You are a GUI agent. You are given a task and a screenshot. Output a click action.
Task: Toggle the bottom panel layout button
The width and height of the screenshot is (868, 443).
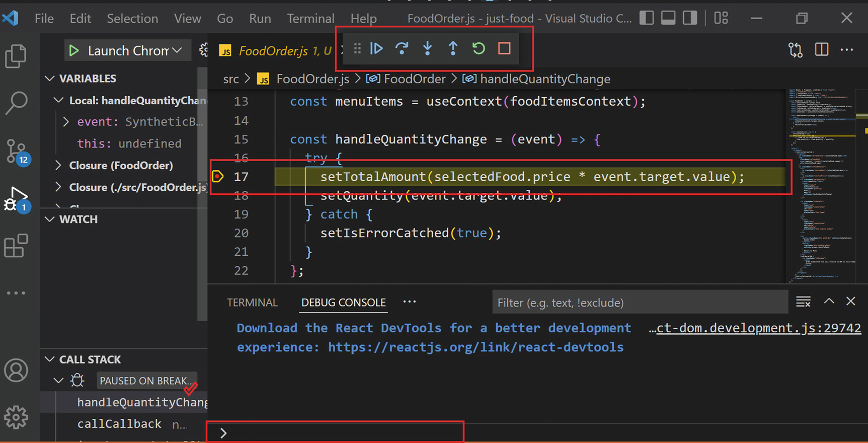668,18
